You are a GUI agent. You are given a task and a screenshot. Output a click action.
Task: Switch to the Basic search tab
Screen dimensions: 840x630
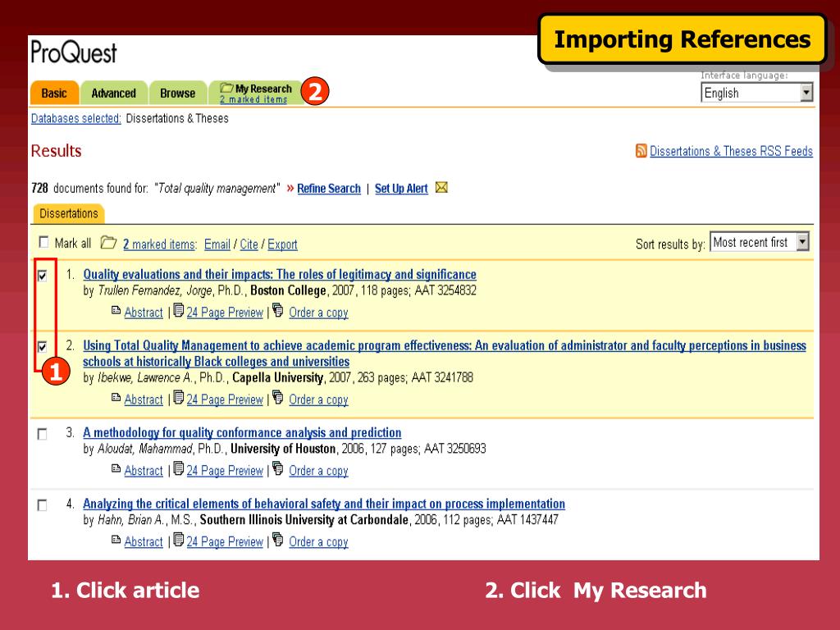pos(54,94)
